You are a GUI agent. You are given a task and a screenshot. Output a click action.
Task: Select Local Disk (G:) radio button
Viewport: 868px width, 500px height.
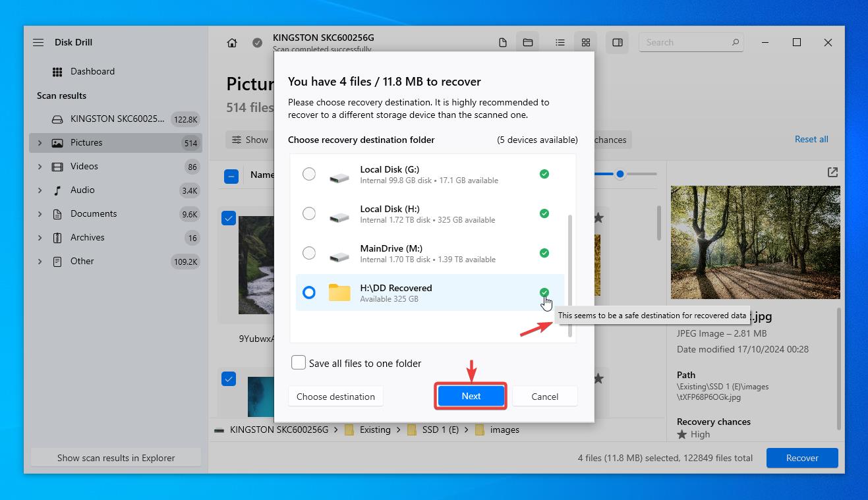(308, 174)
